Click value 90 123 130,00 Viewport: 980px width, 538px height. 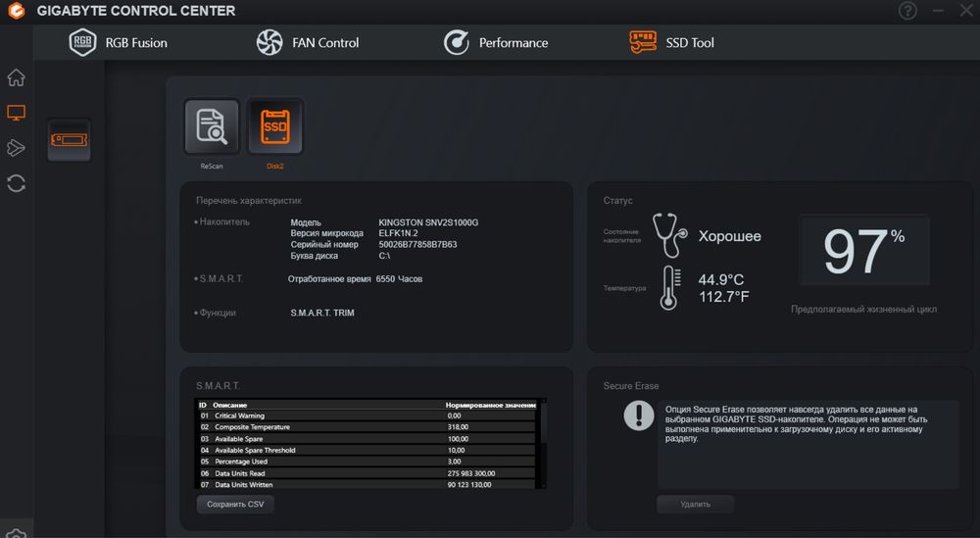[468, 484]
